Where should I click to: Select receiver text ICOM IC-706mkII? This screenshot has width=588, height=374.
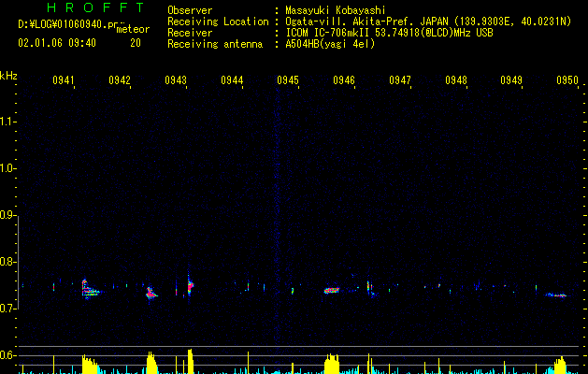pos(328,33)
